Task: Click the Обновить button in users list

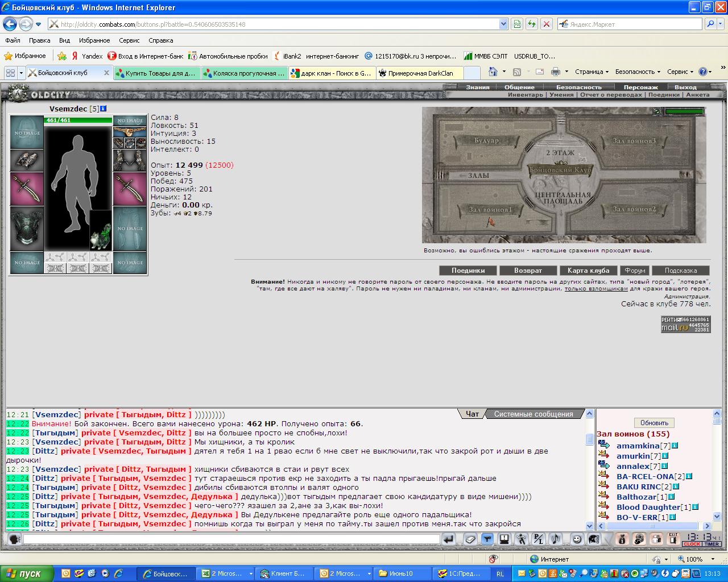Action: pyautogui.click(x=654, y=423)
